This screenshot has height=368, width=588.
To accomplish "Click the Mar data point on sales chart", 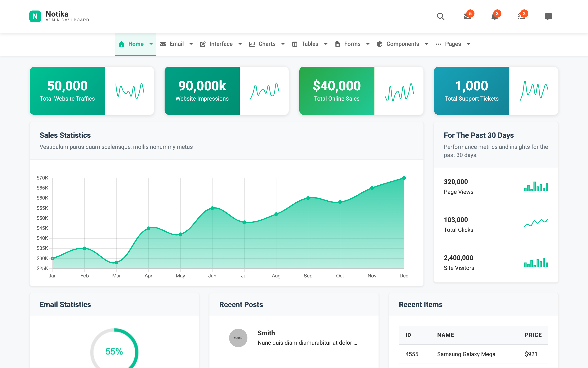I will click(116, 262).
